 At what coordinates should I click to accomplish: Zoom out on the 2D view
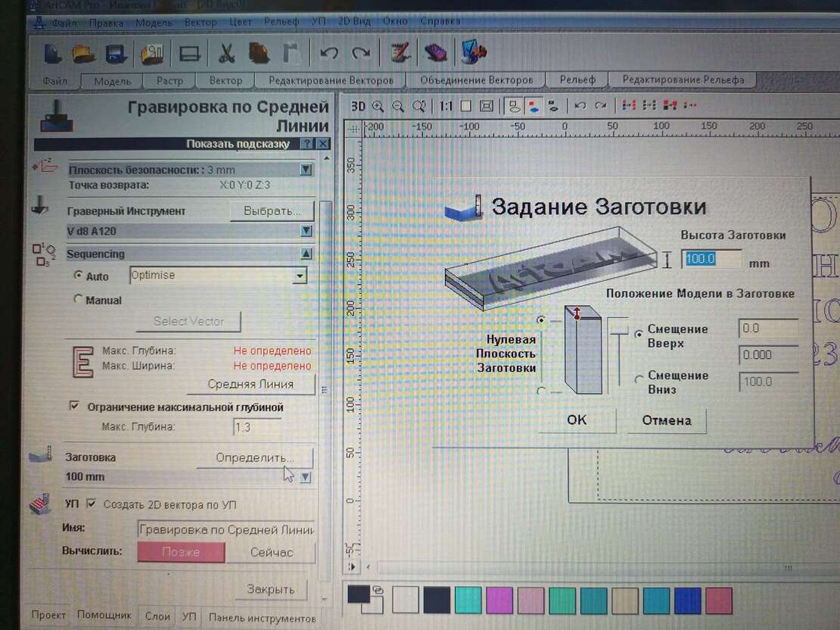pyautogui.click(x=398, y=106)
